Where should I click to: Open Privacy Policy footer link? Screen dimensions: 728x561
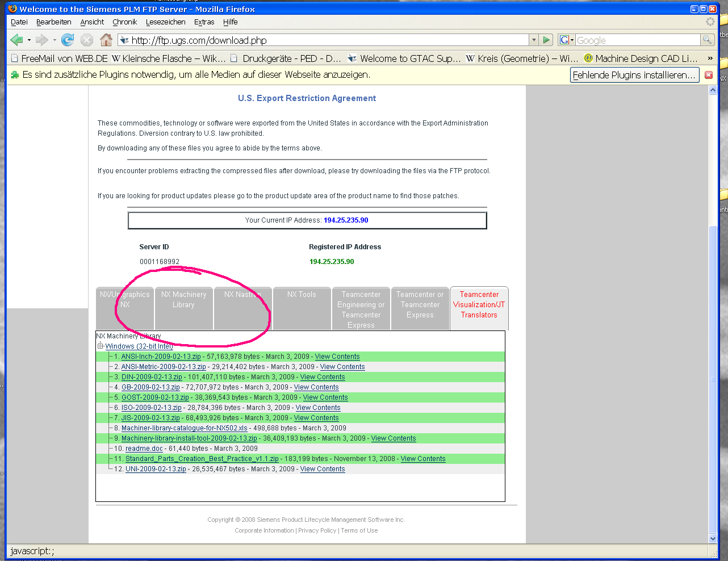[x=317, y=530]
